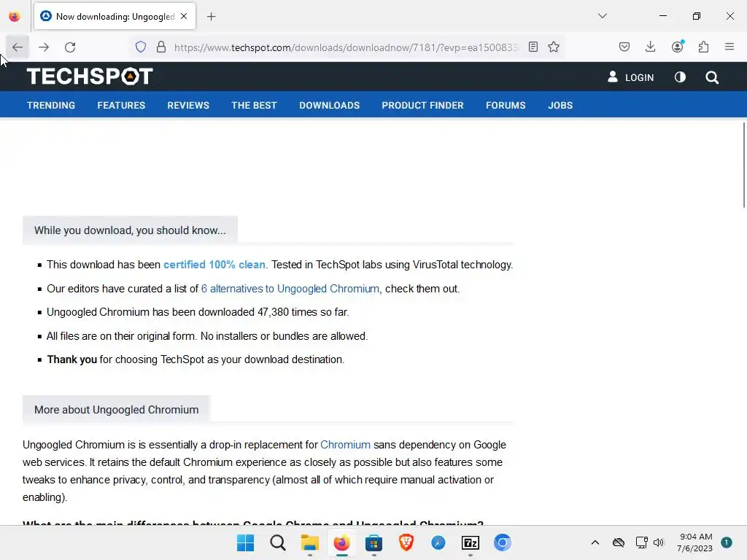Image resolution: width=747 pixels, height=560 pixels.
Task: Open 6 alternatives to Ungoogled Chromium link
Action: (290, 289)
